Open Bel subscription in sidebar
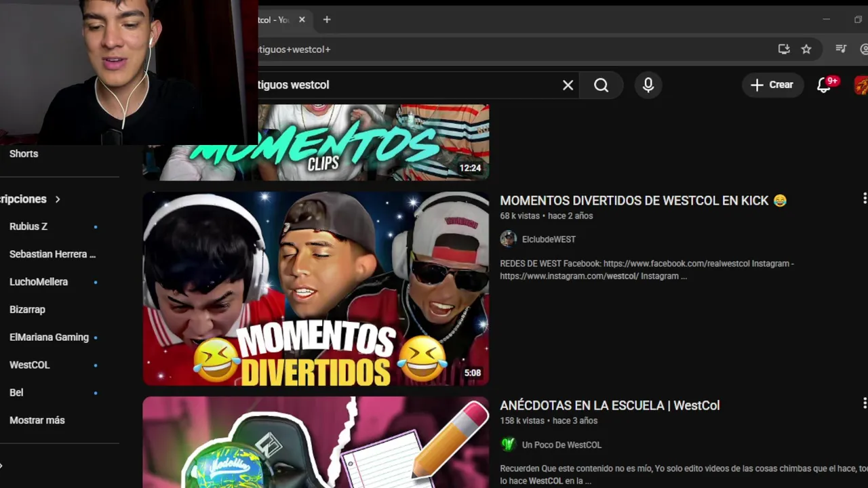 pos(16,392)
